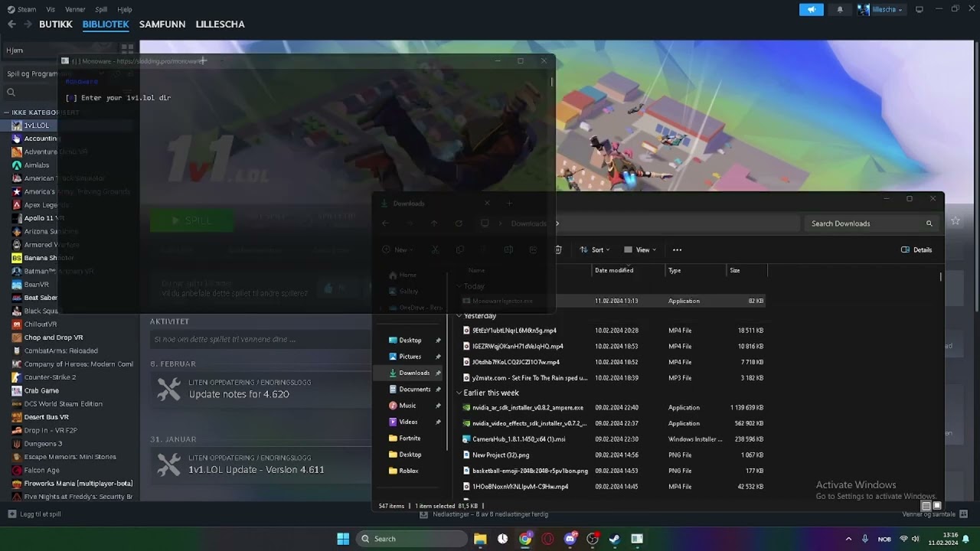The image size is (980, 551).
Task: Click the Beat Saber game icon
Action: point(17,298)
